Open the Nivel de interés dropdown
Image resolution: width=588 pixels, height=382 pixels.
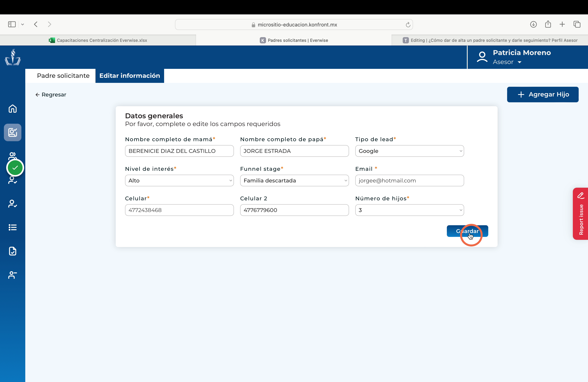click(x=179, y=181)
